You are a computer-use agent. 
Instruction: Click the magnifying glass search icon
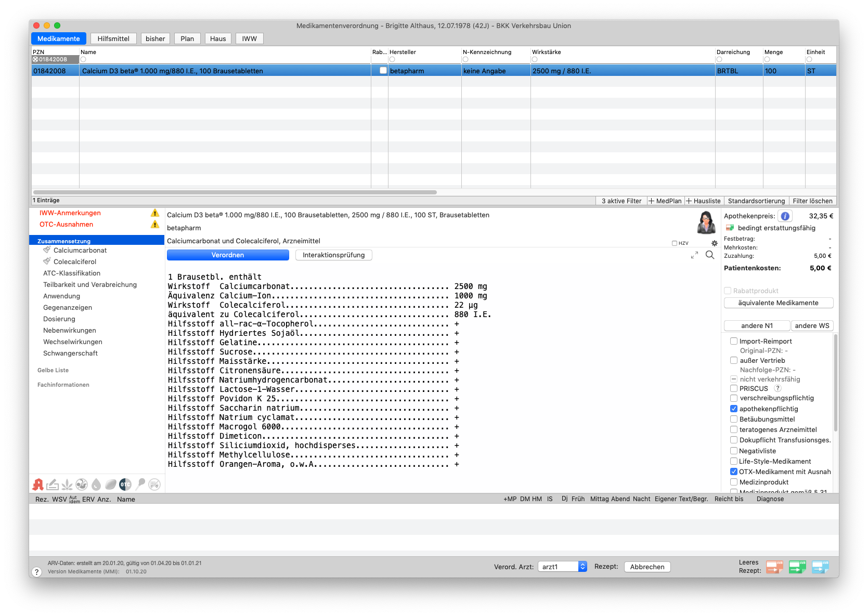click(710, 255)
